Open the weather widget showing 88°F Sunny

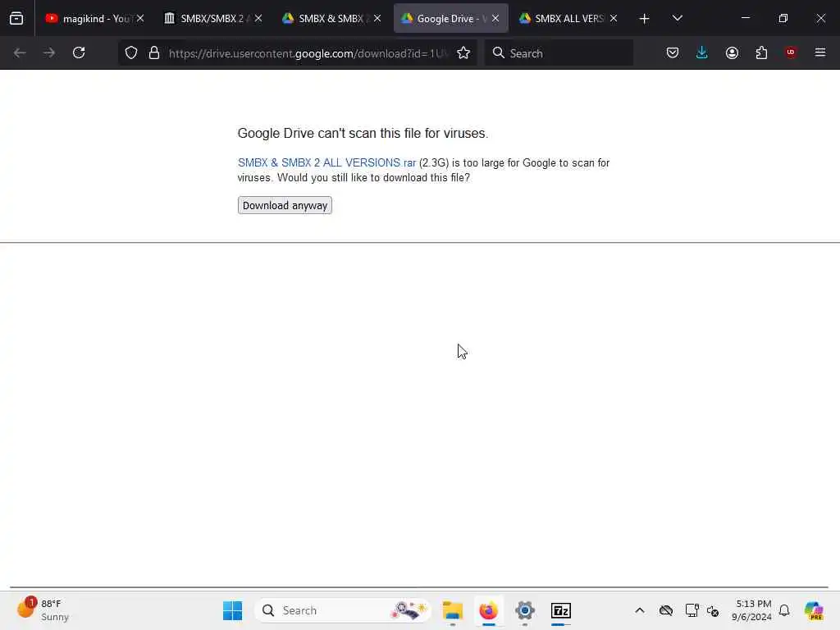tap(43, 609)
